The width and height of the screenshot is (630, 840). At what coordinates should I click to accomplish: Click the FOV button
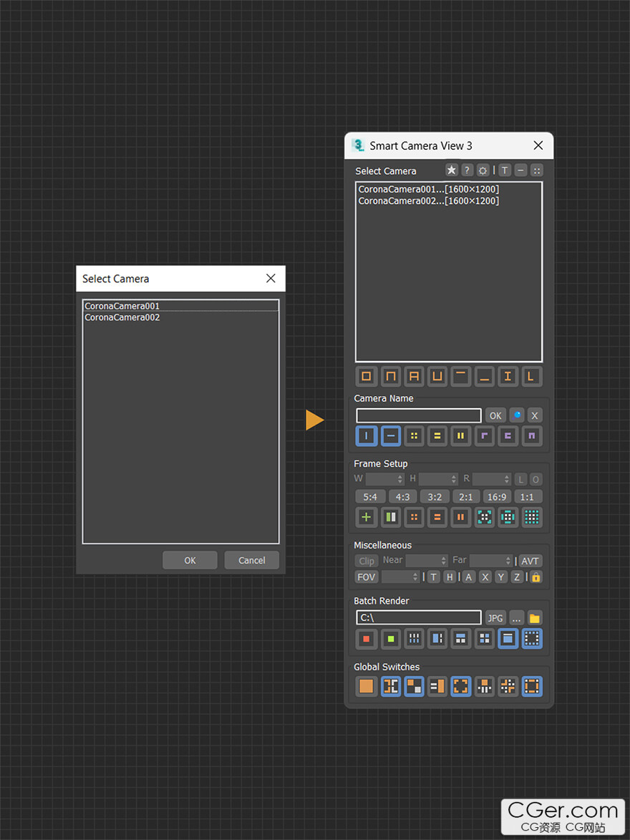[x=367, y=577]
